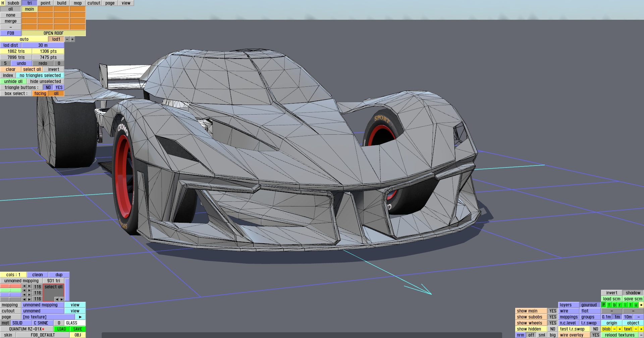This screenshot has width=644, height=338.
Task: Click the yellow H button beside subob
Action: click(3, 3)
